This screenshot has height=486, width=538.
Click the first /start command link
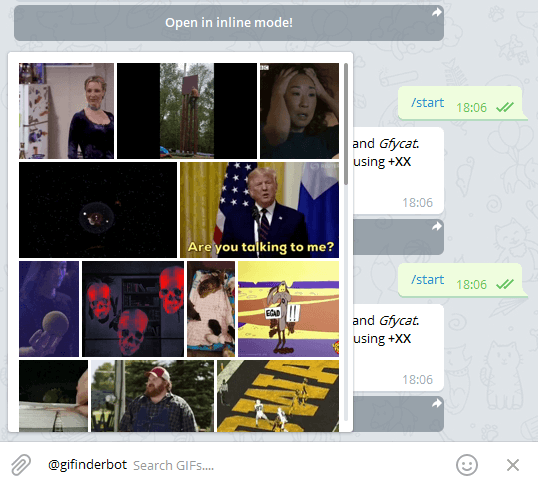(428, 103)
